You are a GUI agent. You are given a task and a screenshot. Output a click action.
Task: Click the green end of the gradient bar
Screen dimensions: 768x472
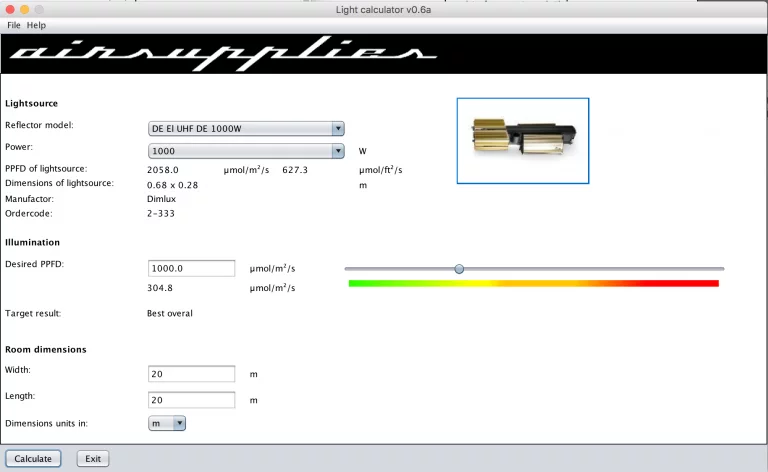coord(358,284)
